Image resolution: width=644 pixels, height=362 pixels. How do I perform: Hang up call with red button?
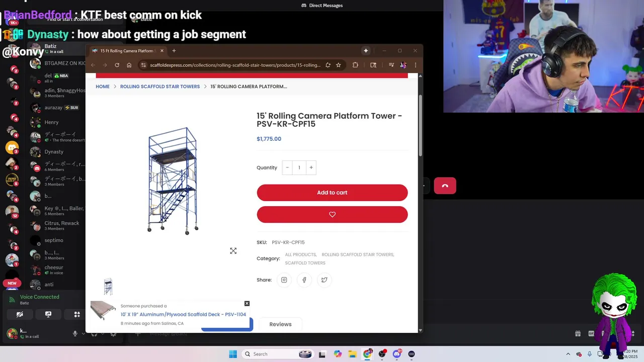tap(445, 186)
